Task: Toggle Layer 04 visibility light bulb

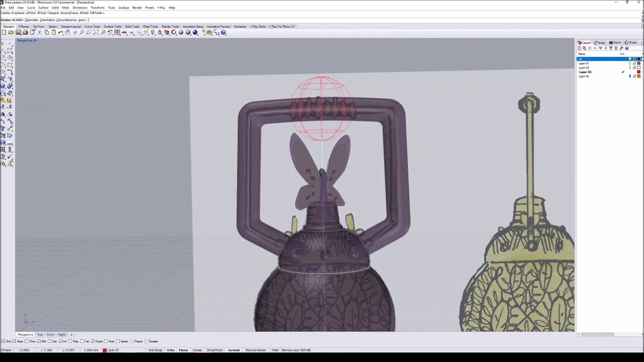Action: (630, 76)
